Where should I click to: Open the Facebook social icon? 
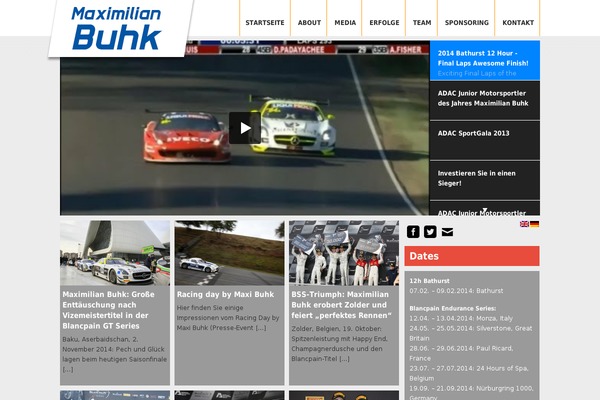pyautogui.click(x=413, y=232)
